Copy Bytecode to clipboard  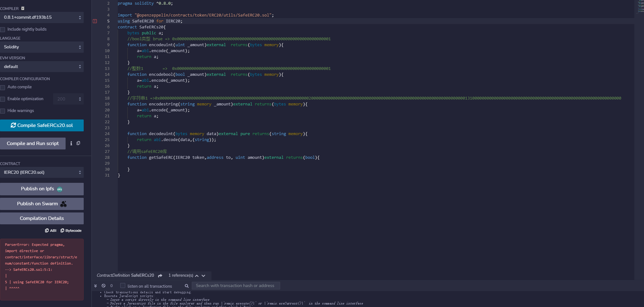tap(71, 231)
